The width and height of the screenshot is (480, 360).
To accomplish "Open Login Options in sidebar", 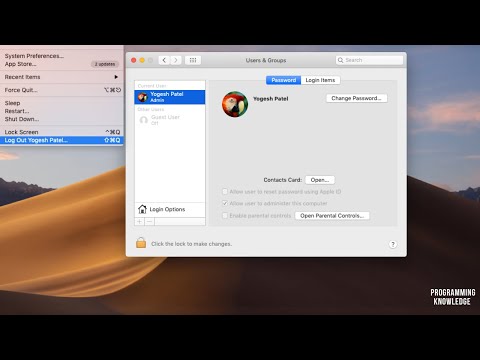I will coord(170,209).
